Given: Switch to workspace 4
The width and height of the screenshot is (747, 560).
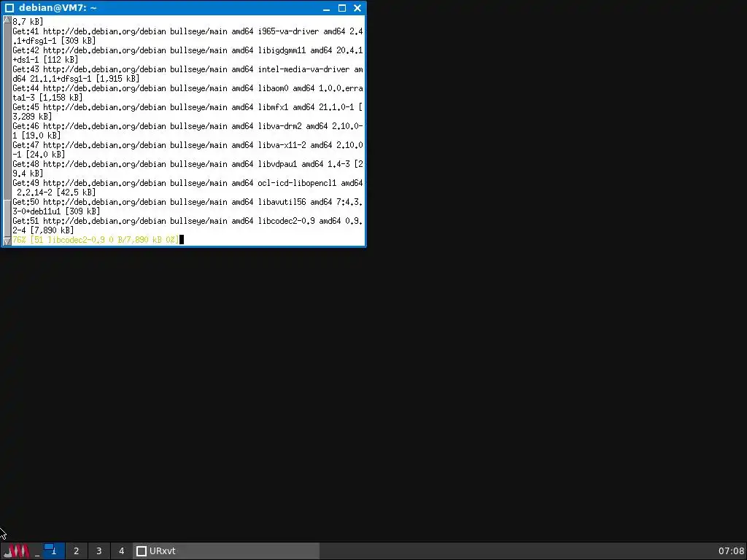Looking at the screenshot, I should tap(121, 551).
